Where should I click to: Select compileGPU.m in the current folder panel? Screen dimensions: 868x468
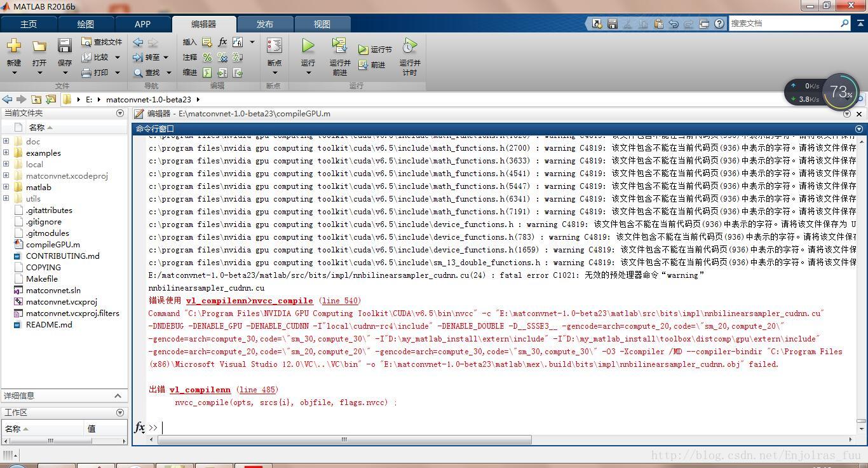(53, 244)
